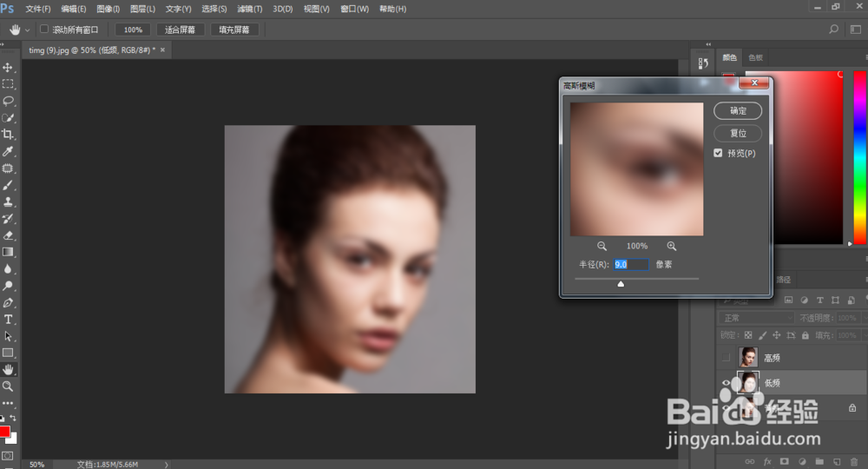Toggle lock image pixels brush icon
This screenshot has height=469, width=868.
pos(762,335)
